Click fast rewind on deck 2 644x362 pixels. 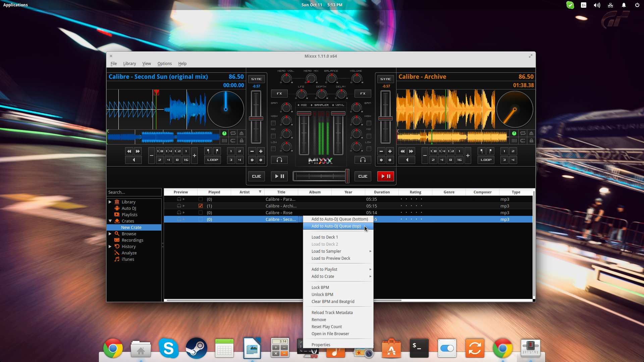(402, 151)
